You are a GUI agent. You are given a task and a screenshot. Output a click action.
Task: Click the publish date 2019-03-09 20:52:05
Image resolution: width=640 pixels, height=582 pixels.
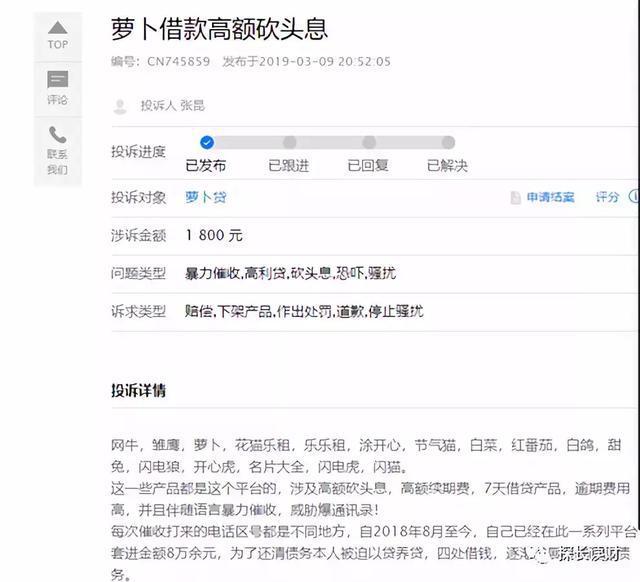(x=324, y=62)
